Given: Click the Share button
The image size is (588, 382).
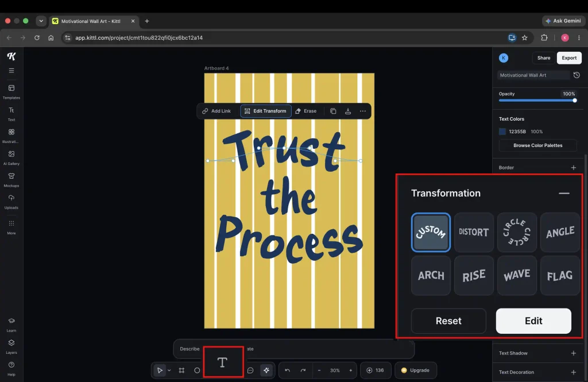Looking at the screenshot, I should point(543,58).
